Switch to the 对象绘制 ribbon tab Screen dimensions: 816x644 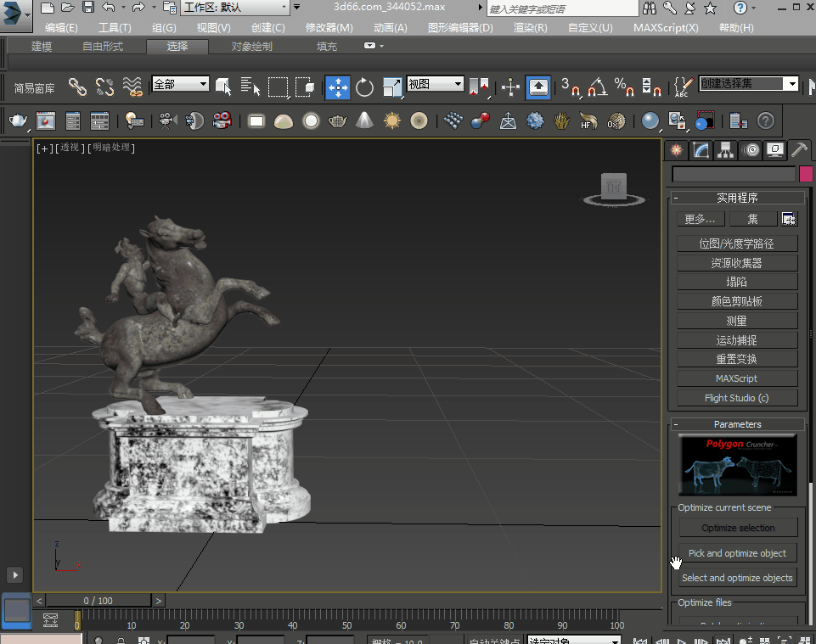point(252,47)
